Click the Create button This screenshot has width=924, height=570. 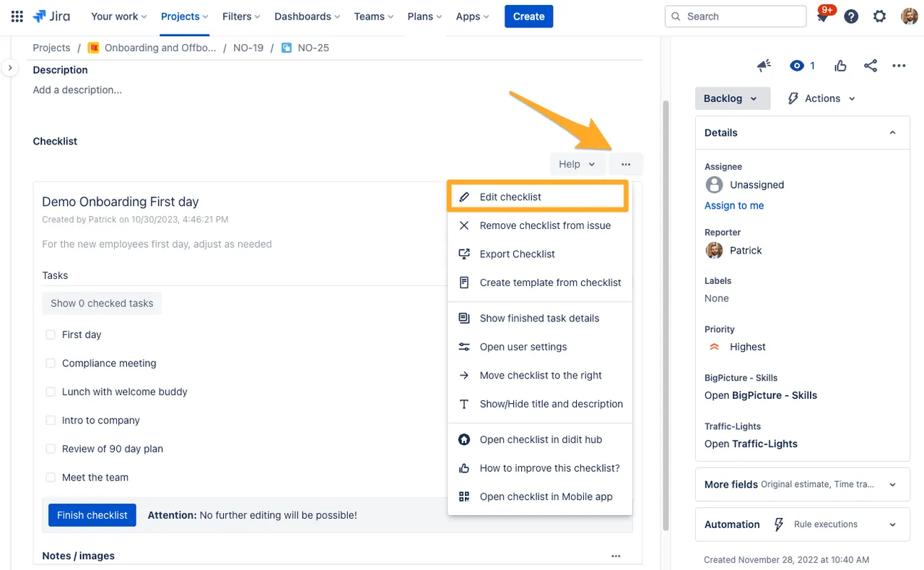(528, 16)
